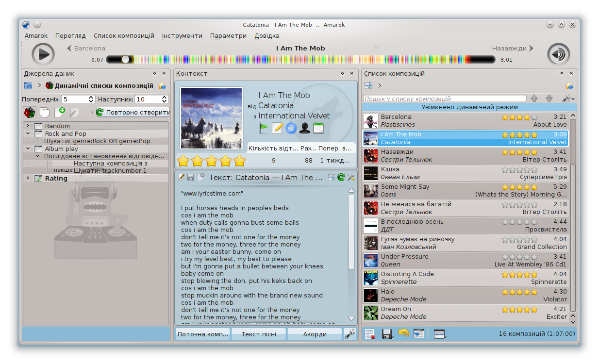Click the close-edit page icon in lyrics header
Viewport: 599px width, 364px height.
click(200, 177)
